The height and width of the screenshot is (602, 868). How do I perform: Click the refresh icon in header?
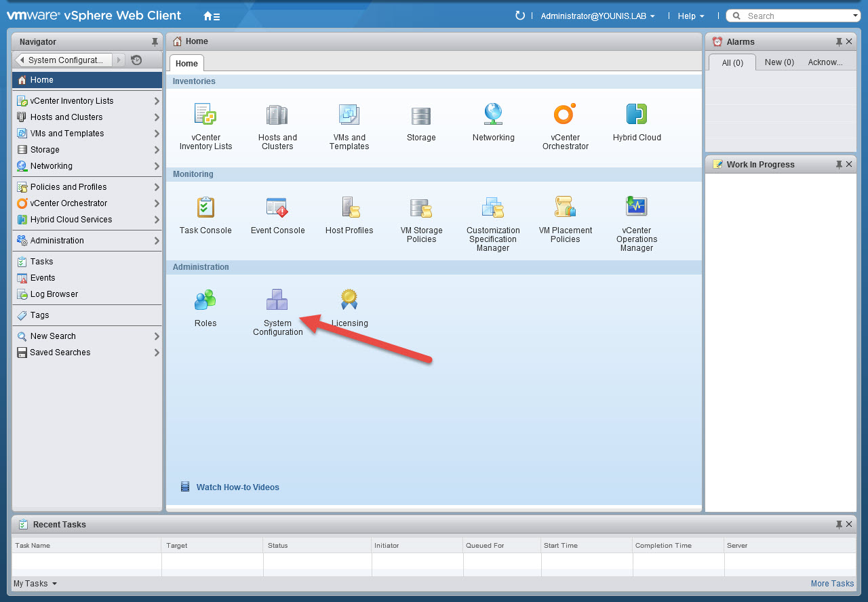point(520,16)
